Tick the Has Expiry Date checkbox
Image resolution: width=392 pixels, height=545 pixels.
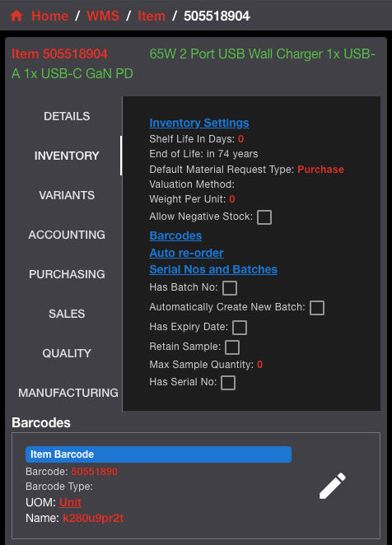pos(240,328)
